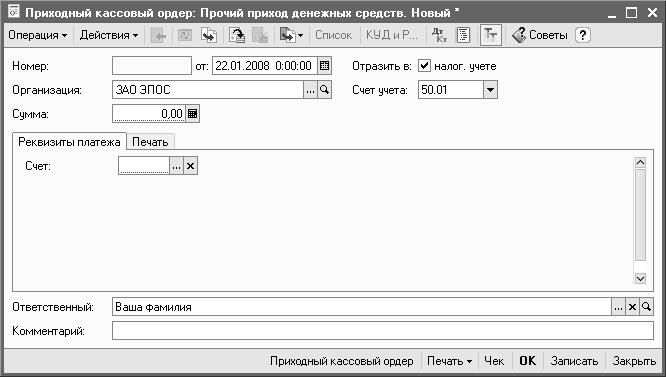Click the copy document toolbar icon
666x377 pixels.
[x=209, y=35]
